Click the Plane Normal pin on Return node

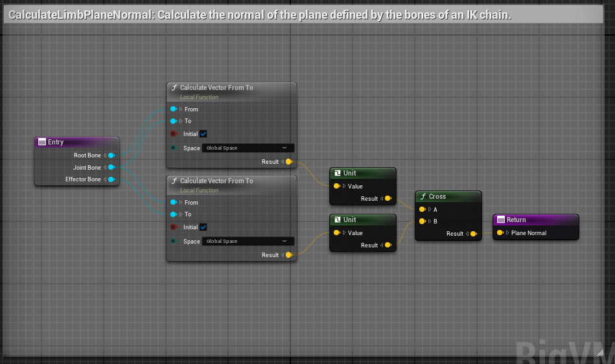coord(500,233)
